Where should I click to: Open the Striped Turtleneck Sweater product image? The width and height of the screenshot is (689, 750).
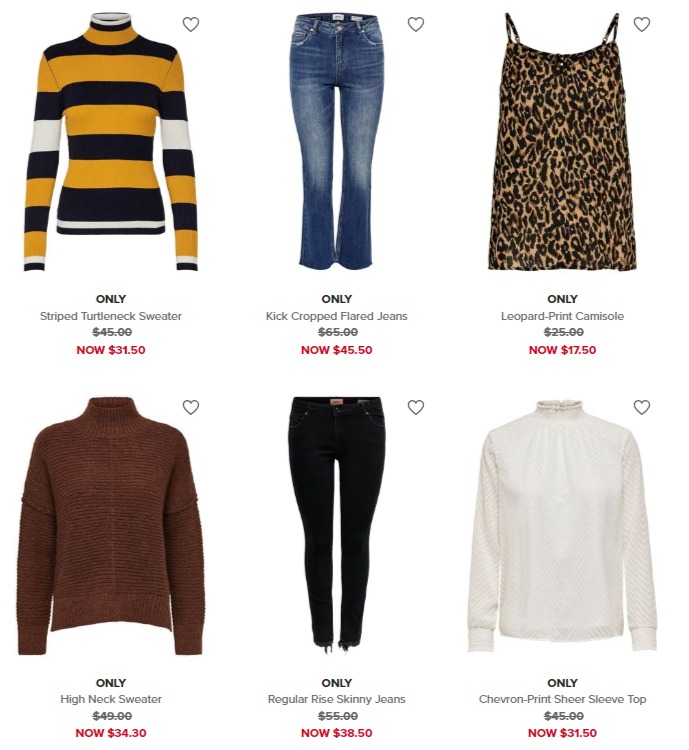coord(111,142)
